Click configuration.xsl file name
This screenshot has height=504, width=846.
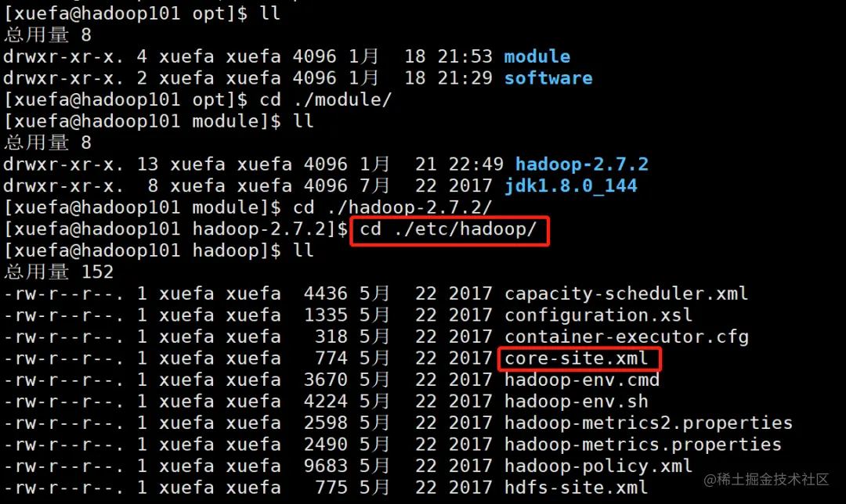coord(598,315)
